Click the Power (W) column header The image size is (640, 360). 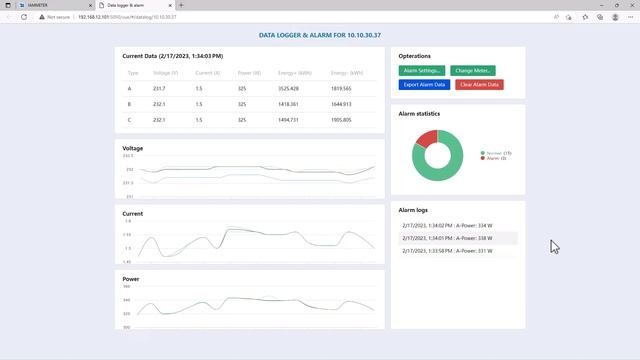pyautogui.click(x=249, y=73)
